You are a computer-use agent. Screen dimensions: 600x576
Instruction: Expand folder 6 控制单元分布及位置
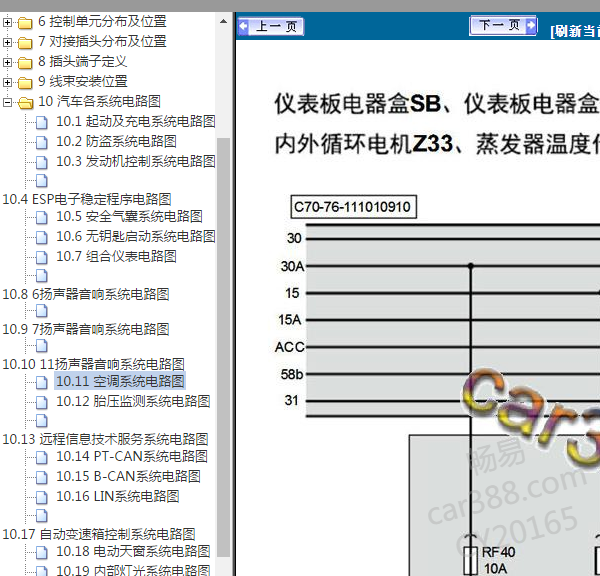7,22
